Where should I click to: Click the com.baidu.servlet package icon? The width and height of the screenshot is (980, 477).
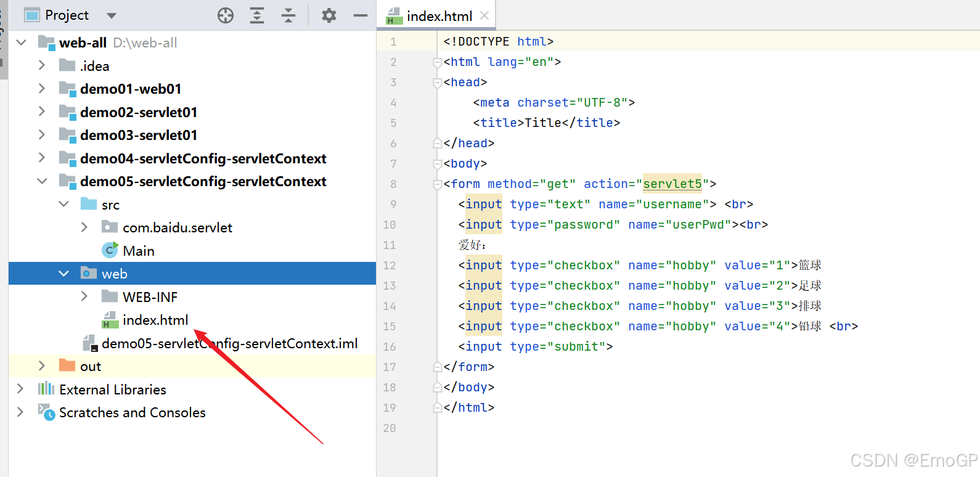click(110, 227)
